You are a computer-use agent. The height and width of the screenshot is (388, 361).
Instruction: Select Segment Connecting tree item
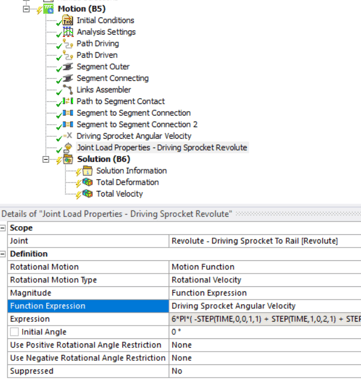click(113, 78)
